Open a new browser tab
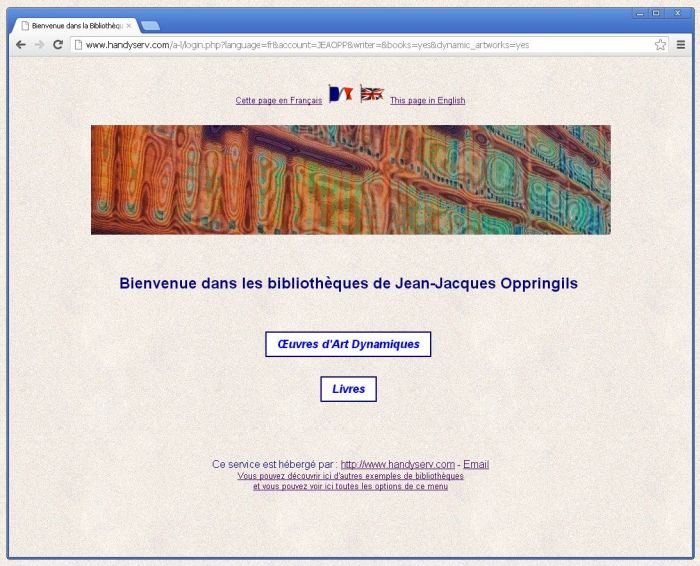Image resolution: width=700 pixels, height=566 pixels. click(x=150, y=26)
